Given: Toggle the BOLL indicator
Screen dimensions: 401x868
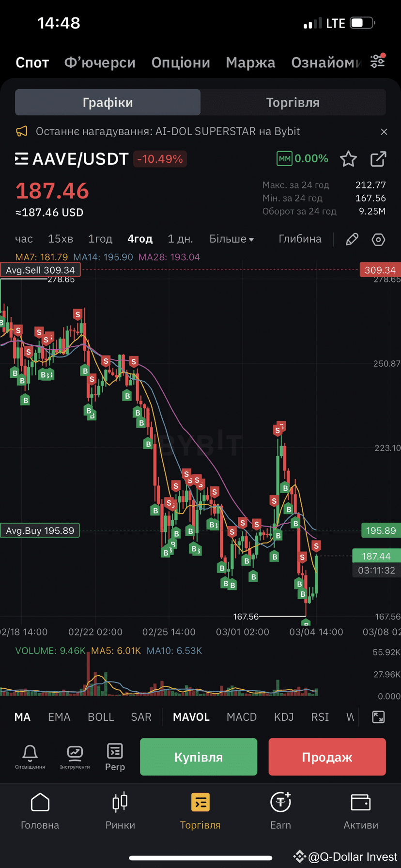Looking at the screenshot, I should coord(101,717).
